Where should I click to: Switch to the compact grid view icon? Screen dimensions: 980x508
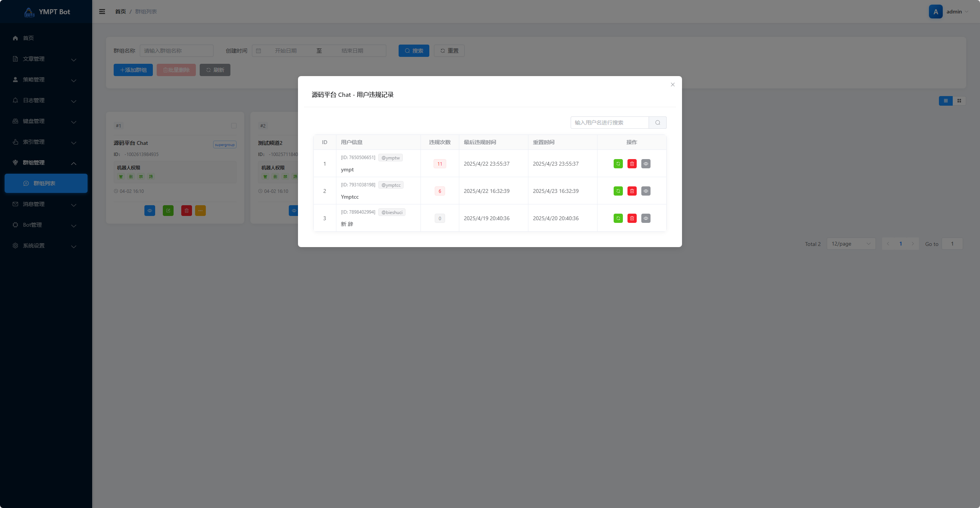coord(959,101)
